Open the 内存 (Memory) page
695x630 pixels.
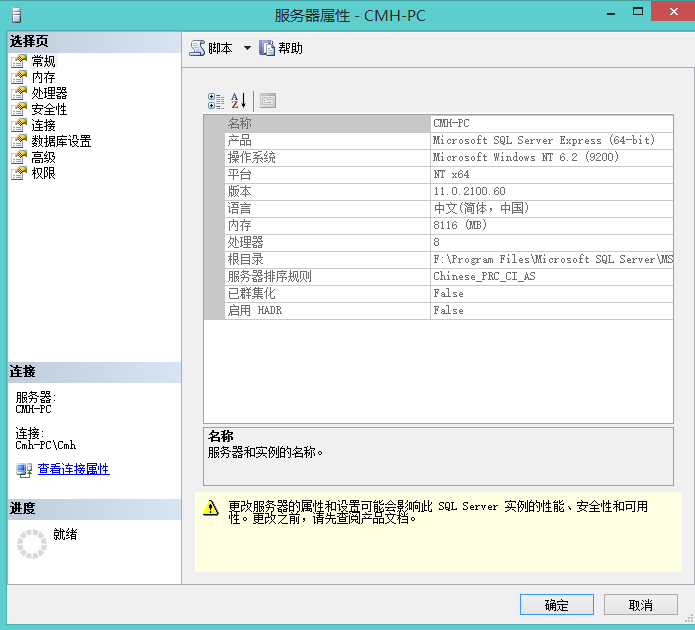[x=43, y=77]
